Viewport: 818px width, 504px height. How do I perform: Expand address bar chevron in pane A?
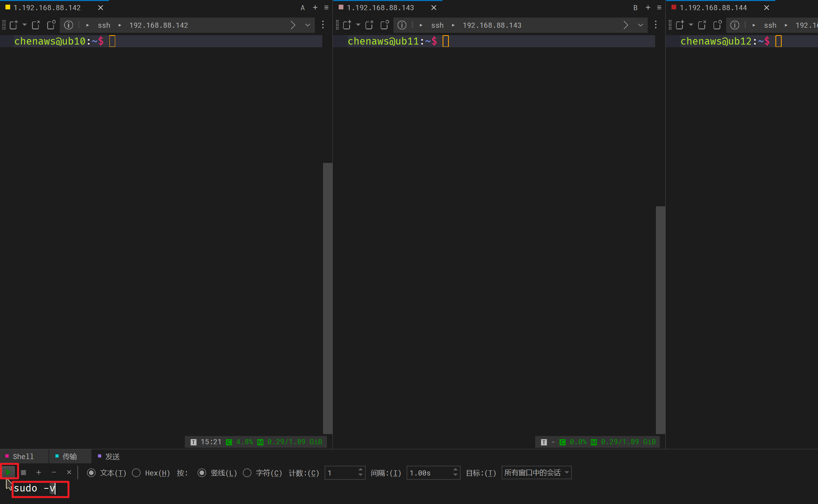(x=308, y=25)
